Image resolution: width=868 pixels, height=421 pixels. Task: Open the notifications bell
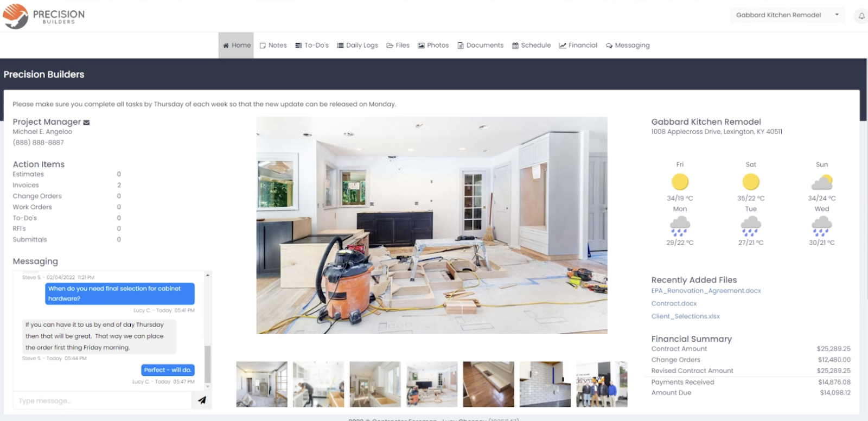(x=861, y=16)
